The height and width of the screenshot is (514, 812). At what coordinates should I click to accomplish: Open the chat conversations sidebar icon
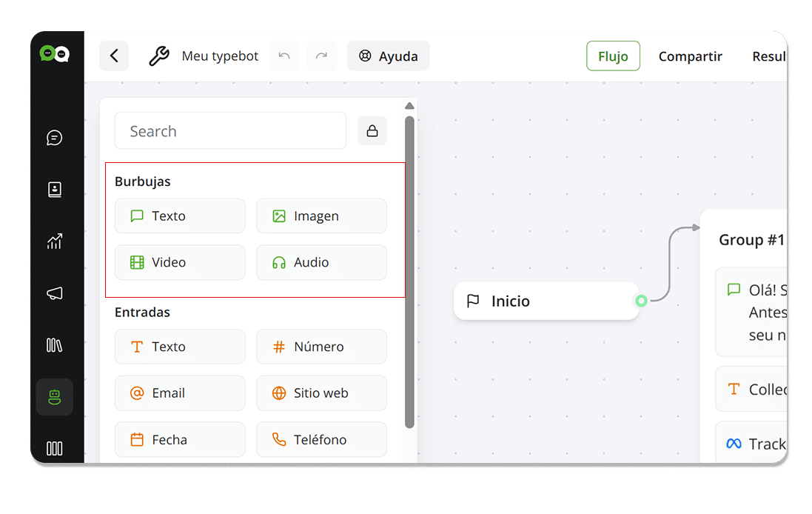tap(54, 138)
